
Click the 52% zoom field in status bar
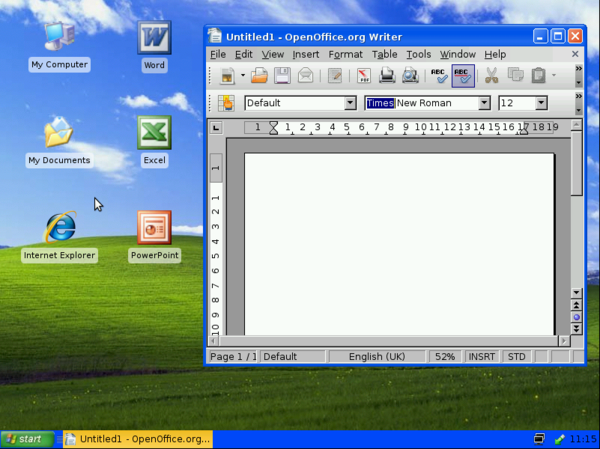point(445,357)
